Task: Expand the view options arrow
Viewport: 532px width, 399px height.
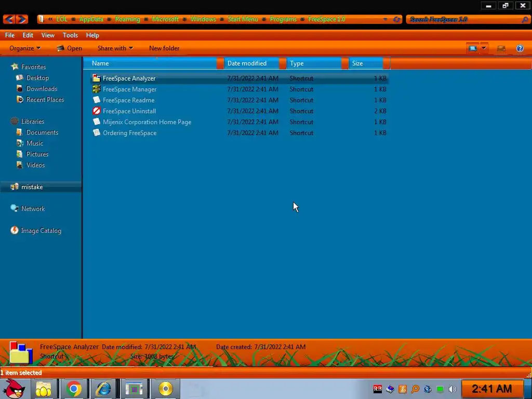Action: pyautogui.click(x=484, y=48)
